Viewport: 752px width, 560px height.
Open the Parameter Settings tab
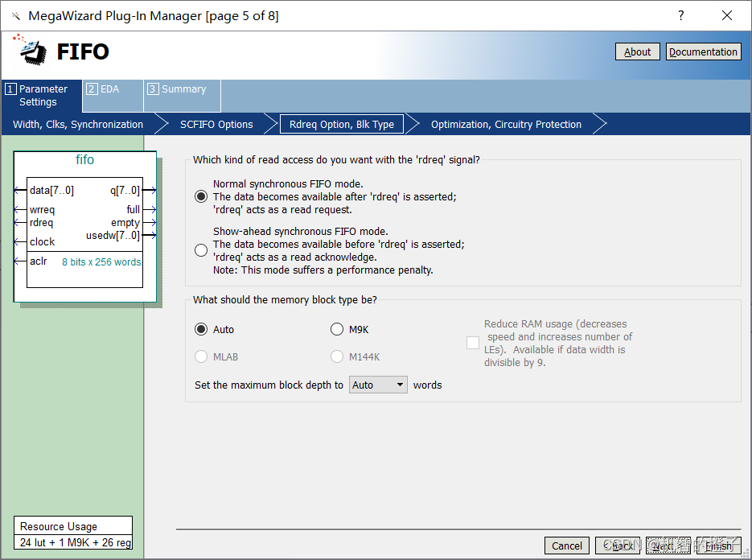click(42, 96)
